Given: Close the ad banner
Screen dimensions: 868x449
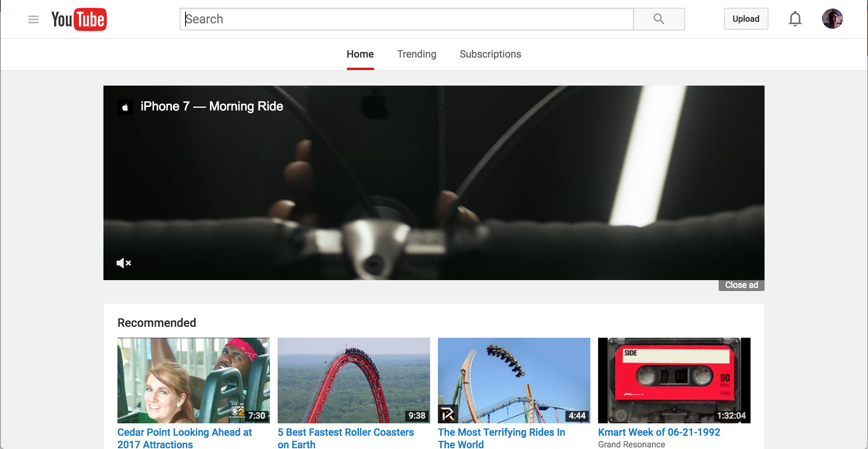Looking at the screenshot, I should pyautogui.click(x=741, y=285).
